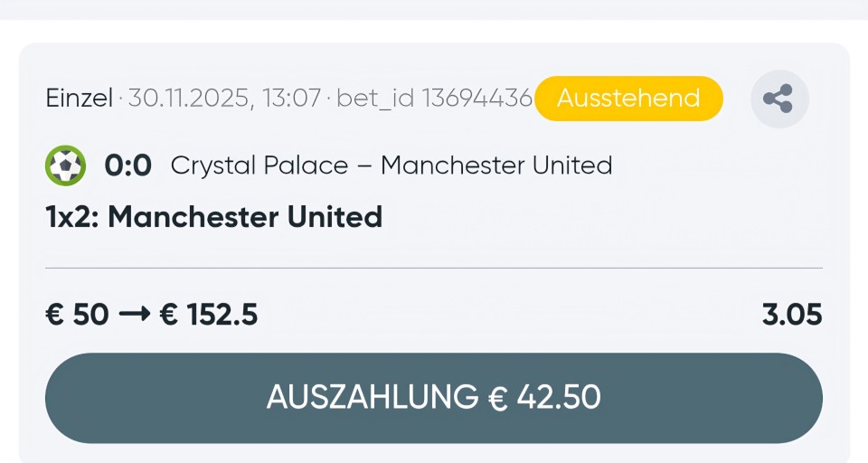
Task: Click the bold 1x2: Manchester United selection
Action: (214, 217)
